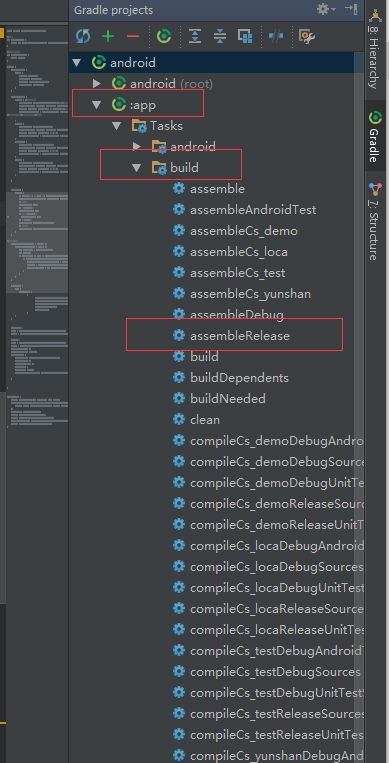Select the compileCs_demoDebugUnitTe... task

[277, 483]
